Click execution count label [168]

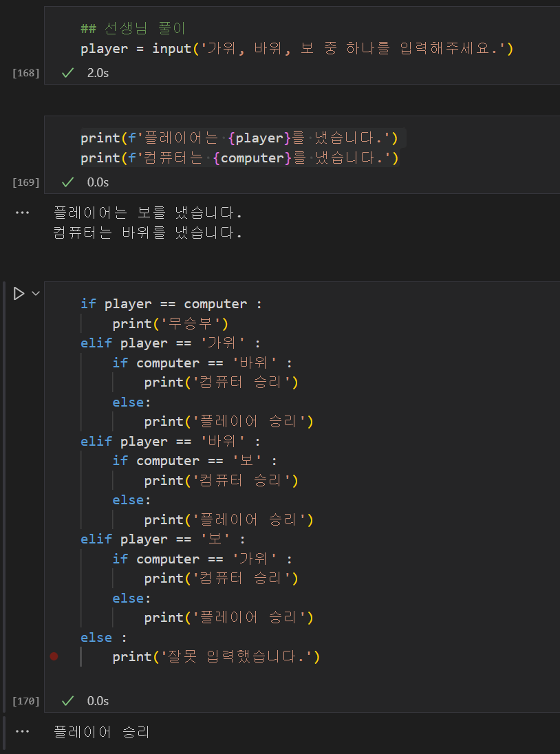point(26,73)
